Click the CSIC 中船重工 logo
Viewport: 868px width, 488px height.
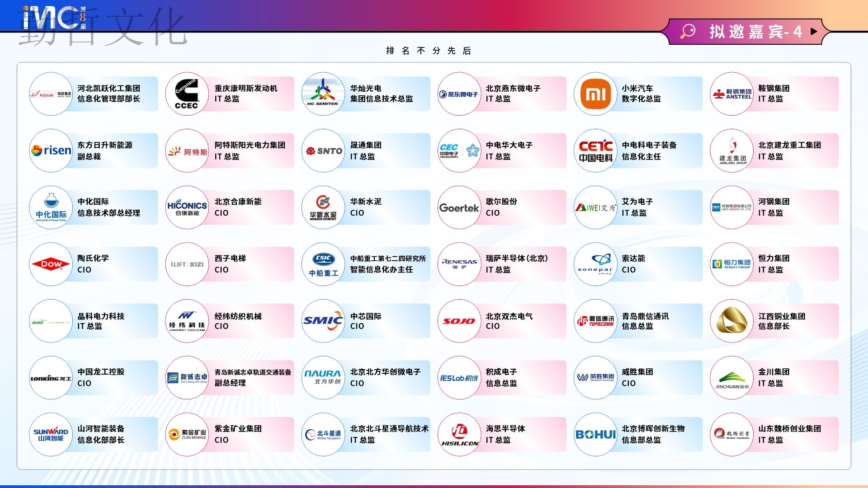coord(324,265)
